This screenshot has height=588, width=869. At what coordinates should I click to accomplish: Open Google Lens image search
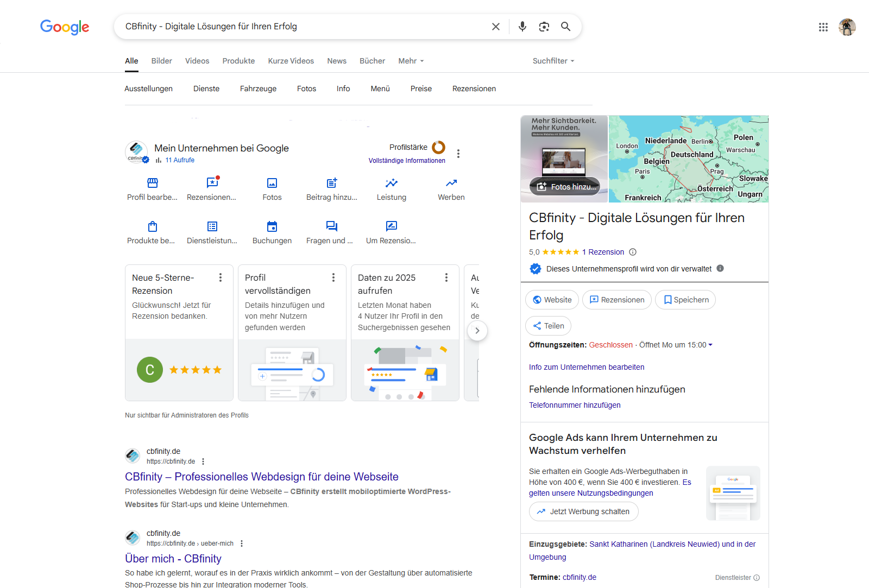pyautogui.click(x=544, y=27)
